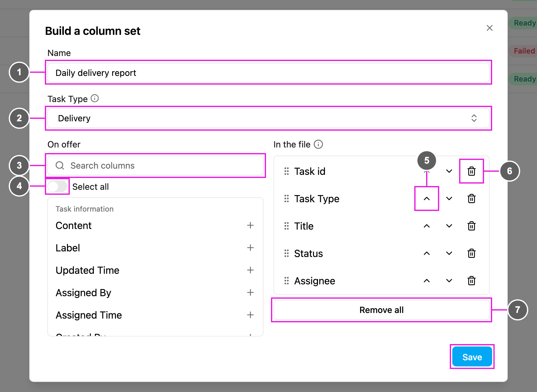Click the Task id row label
537x392 pixels.
pos(310,171)
